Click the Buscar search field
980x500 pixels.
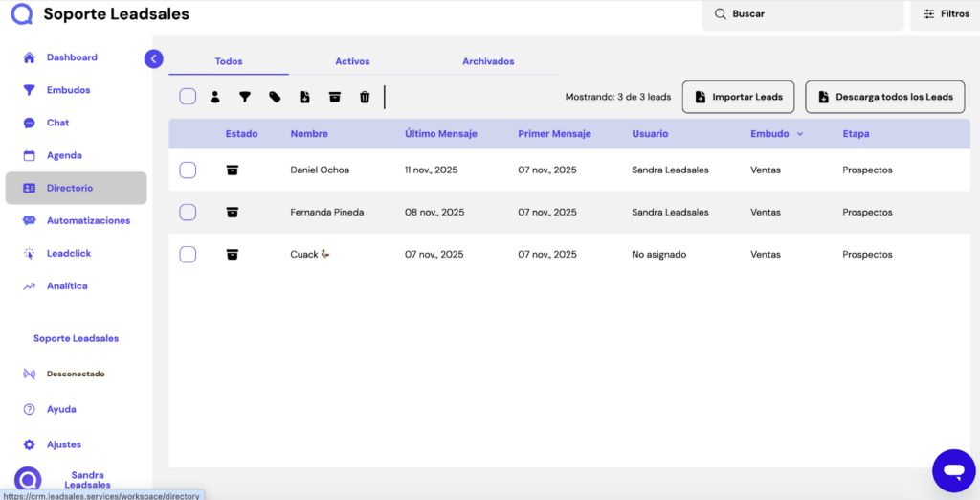pos(804,14)
